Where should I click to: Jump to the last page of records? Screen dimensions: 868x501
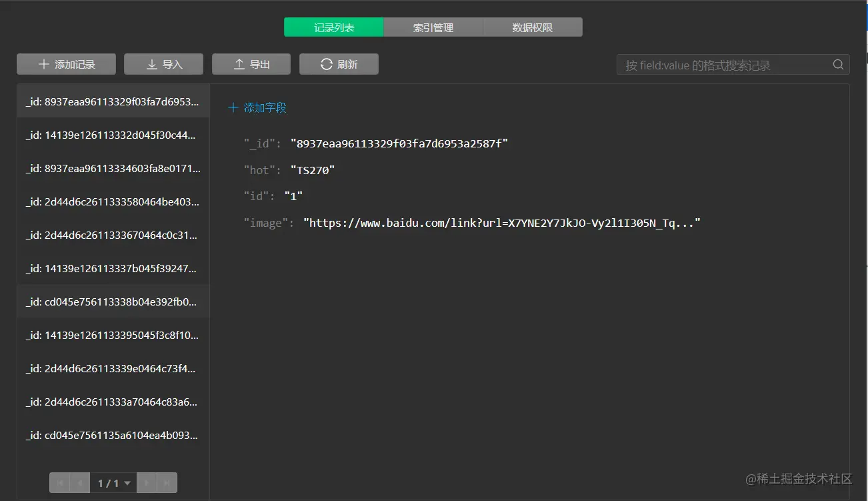[167, 483]
